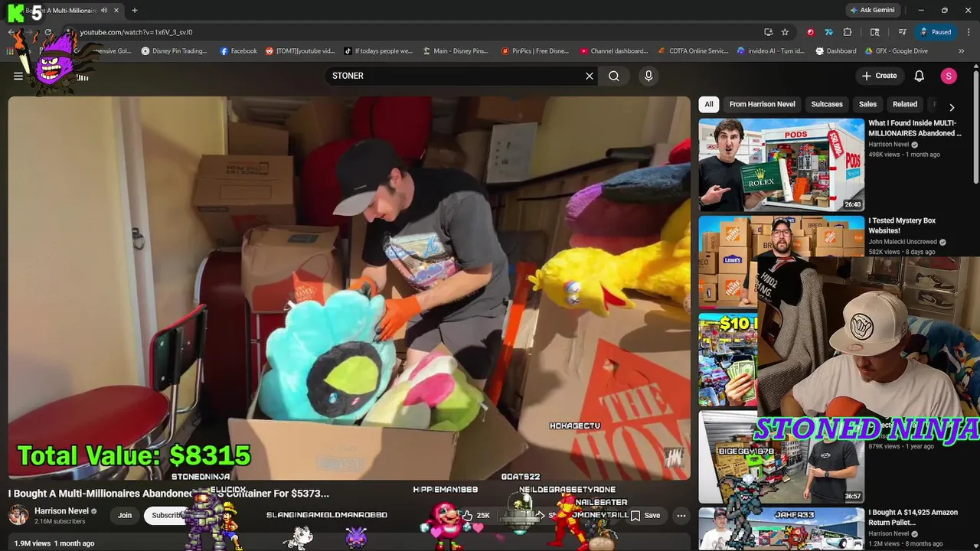Open 'I Bought A $14,925 Amazon Return Pallet' title
Image resolution: width=980 pixels, height=551 pixels.
pos(913,517)
